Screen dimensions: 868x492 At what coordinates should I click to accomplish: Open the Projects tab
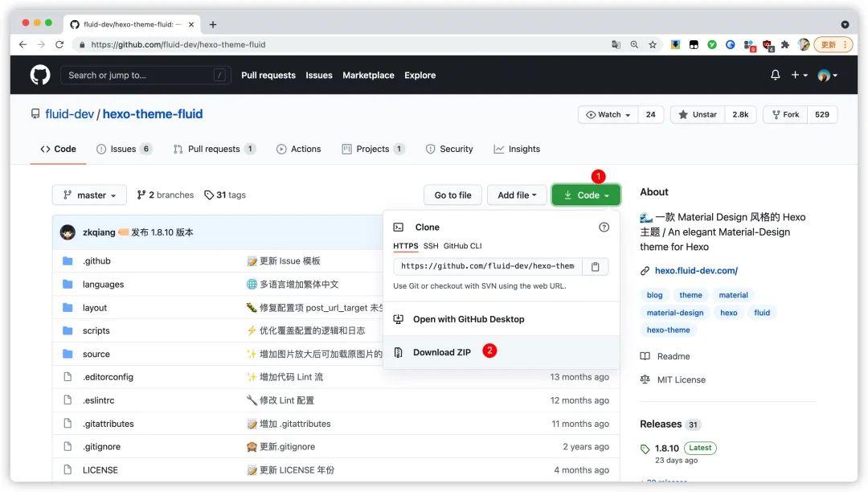[x=373, y=149]
